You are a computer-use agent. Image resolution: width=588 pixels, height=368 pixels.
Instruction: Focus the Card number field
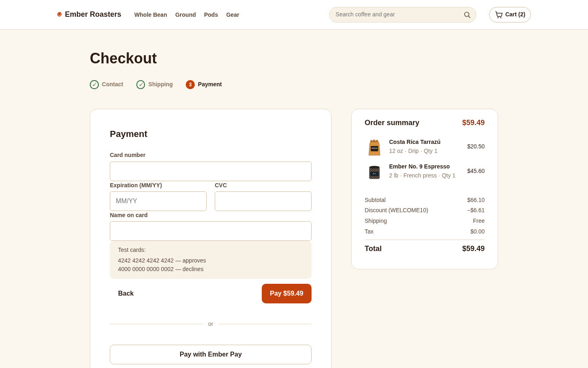click(211, 171)
